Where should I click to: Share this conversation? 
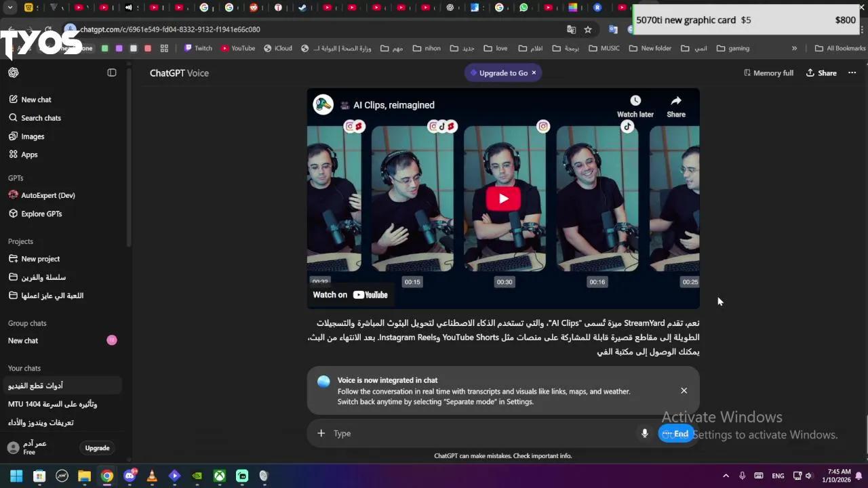click(x=821, y=73)
